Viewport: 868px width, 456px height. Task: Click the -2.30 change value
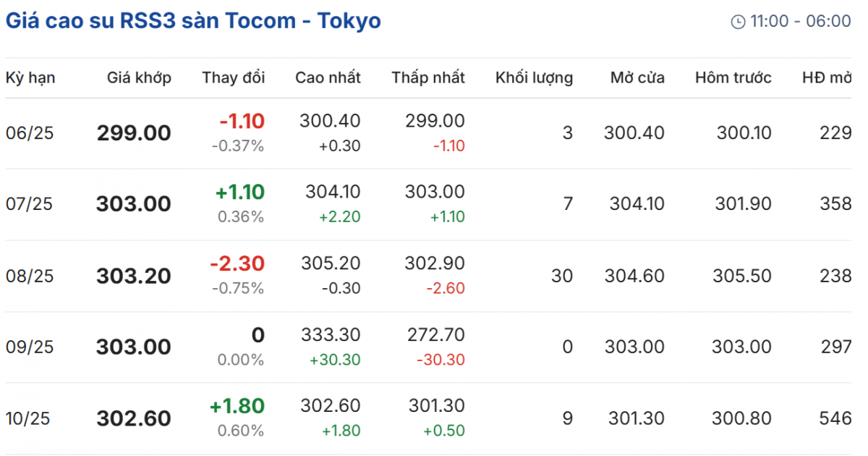coord(237,263)
